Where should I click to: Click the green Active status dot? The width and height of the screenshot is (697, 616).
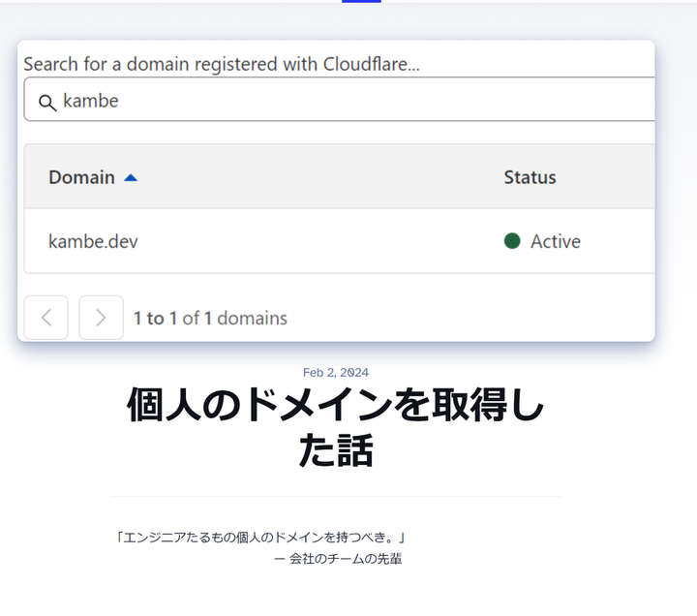tap(512, 241)
